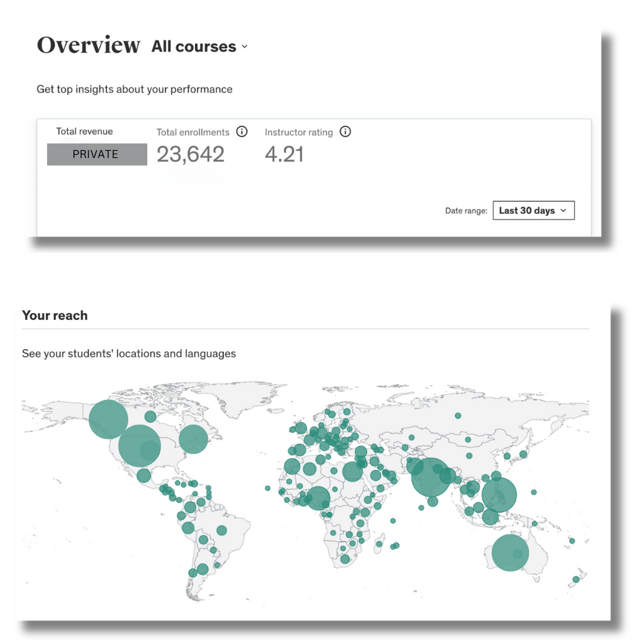Click the 4.21 rating value
The height and width of the screenshot is (644, 644).
(284, 154)
